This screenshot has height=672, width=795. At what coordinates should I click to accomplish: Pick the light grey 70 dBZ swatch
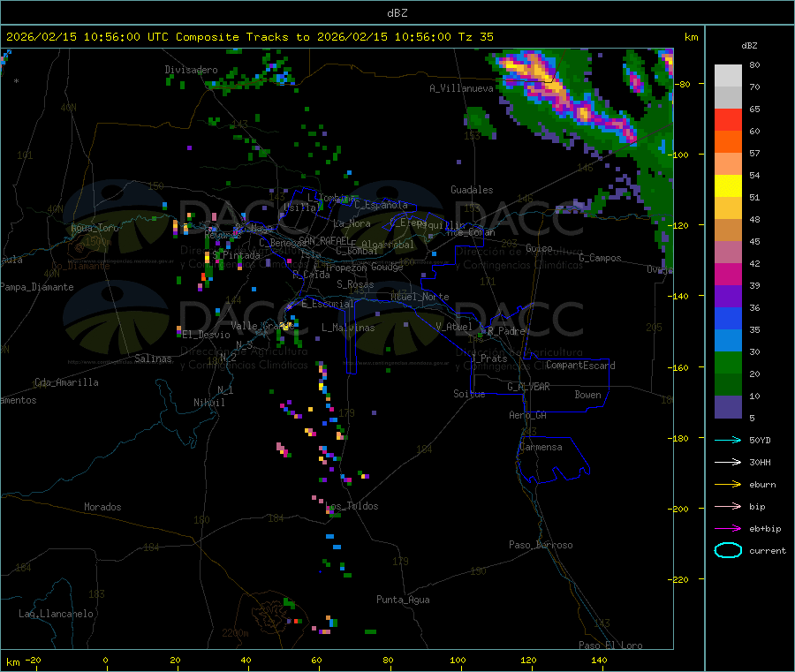728,76
